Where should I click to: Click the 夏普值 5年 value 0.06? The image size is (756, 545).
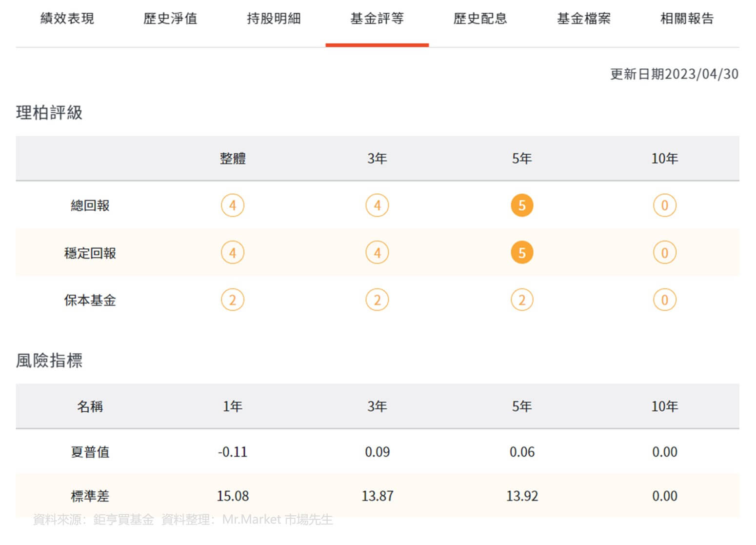pos(522,452)
